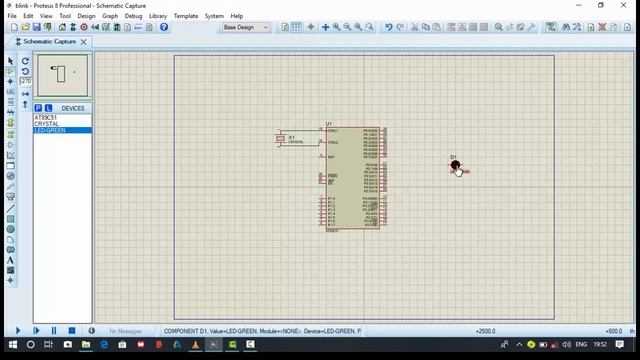Open the File menu

[x=12, y=16]
